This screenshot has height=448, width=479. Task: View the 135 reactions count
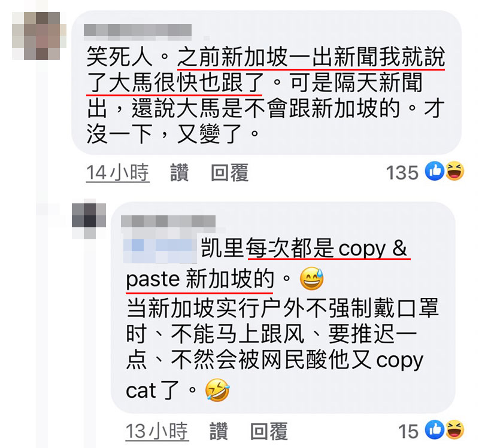402,173
